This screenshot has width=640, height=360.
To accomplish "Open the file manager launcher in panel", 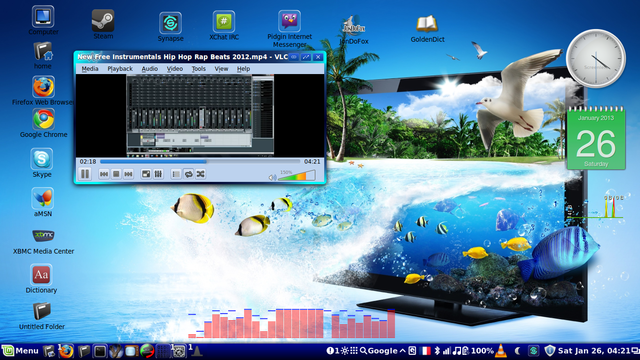I will [x=84, y=351].
